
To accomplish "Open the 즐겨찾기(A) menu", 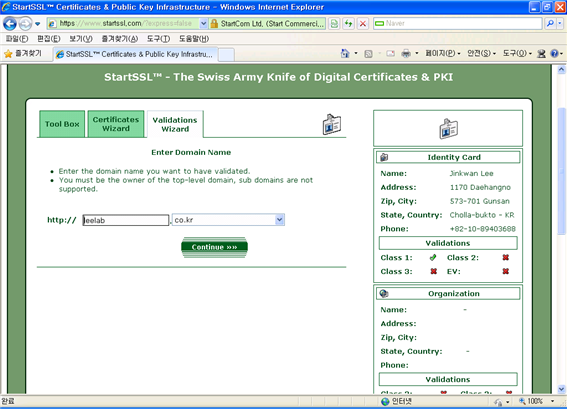I will (x=119, y=39).
